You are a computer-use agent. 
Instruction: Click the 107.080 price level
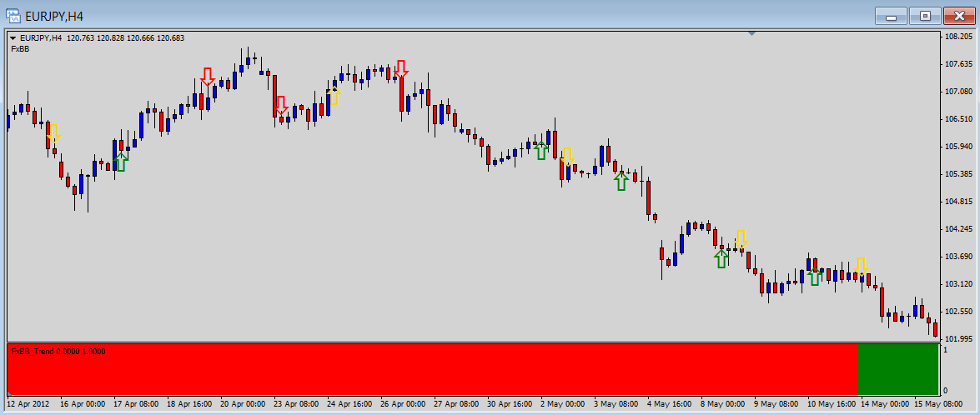pos(958,91)
